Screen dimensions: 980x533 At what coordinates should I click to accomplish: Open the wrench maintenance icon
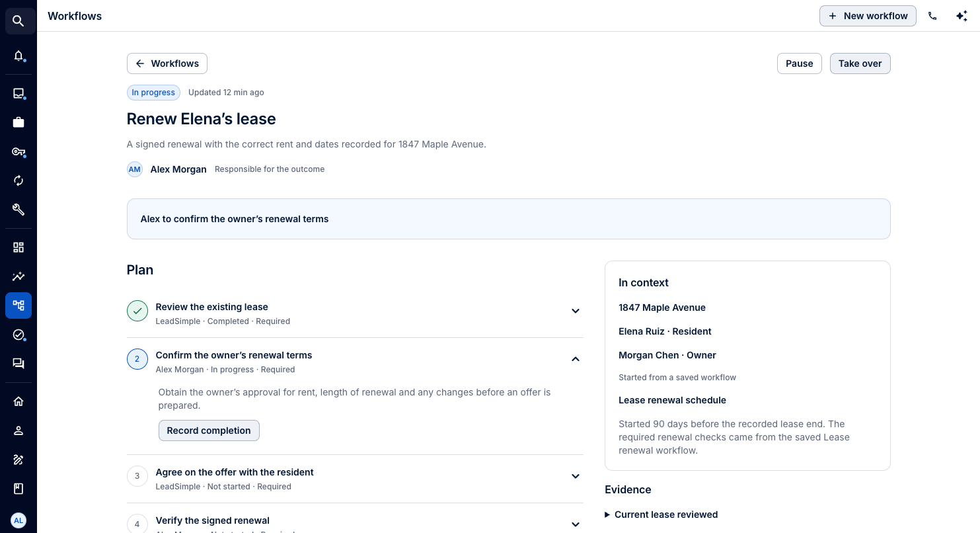coord(19,210)
